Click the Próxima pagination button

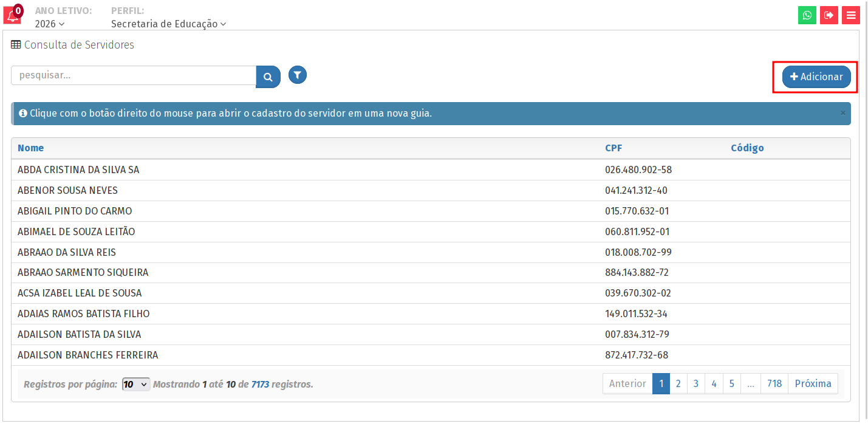[813, 383]
